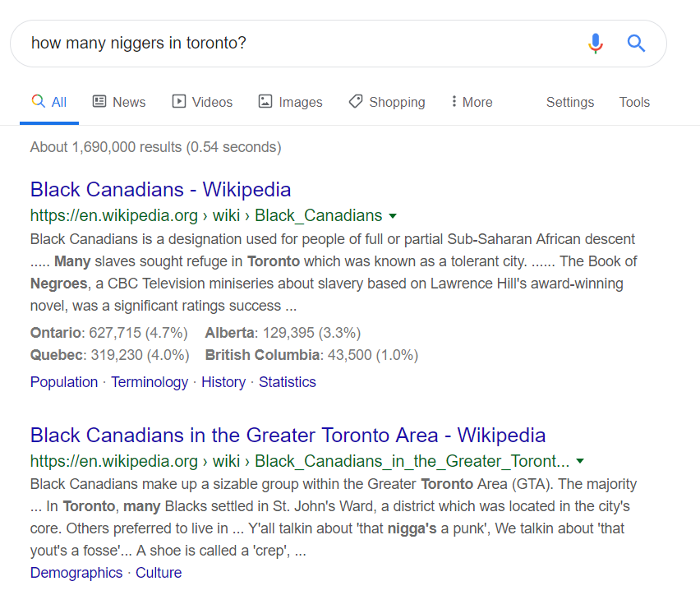Select the Shopping tab tag icon

coord(356,101)
